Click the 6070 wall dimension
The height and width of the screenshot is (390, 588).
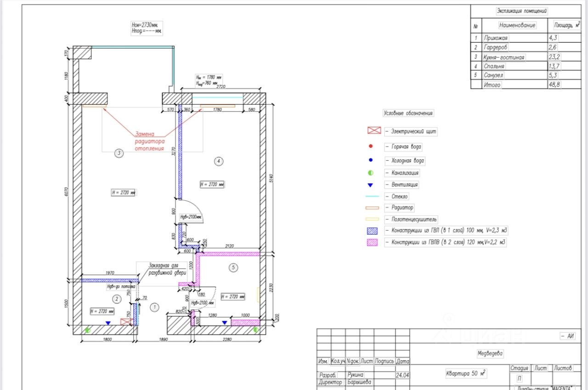coord(67,192)
